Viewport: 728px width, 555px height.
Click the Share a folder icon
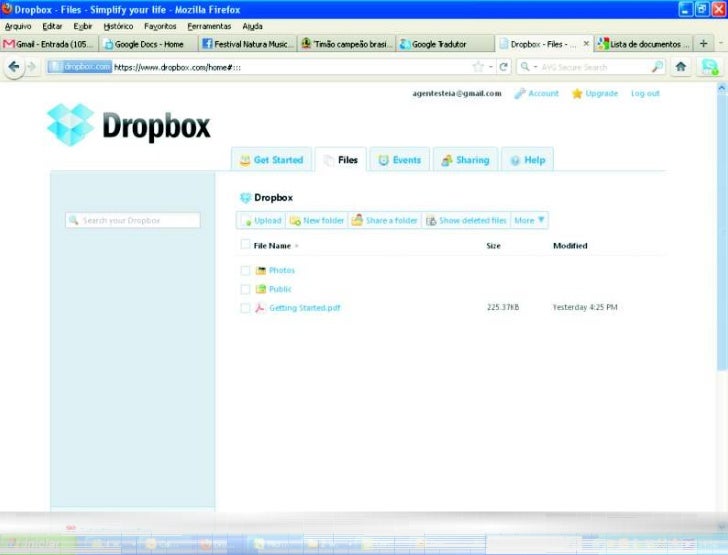[x=357, y=220]
